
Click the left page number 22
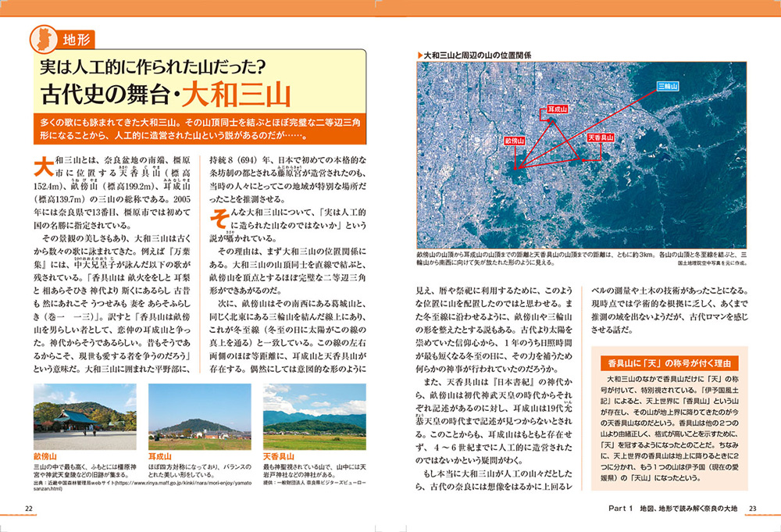(29, 509)
